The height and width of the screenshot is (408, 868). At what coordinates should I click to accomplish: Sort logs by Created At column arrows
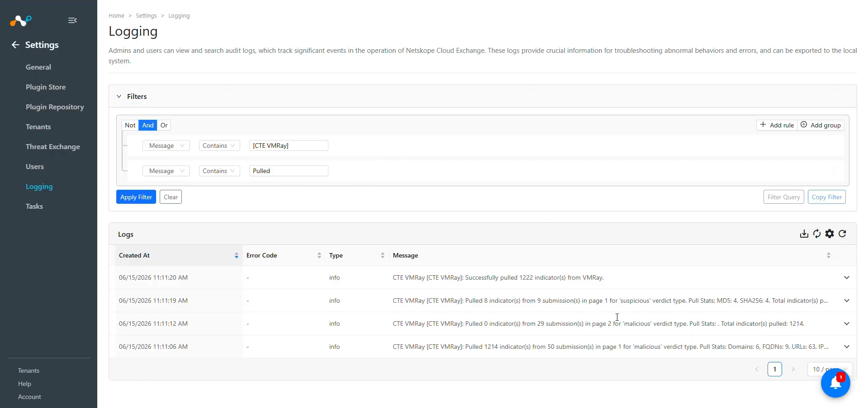point(236,256)
